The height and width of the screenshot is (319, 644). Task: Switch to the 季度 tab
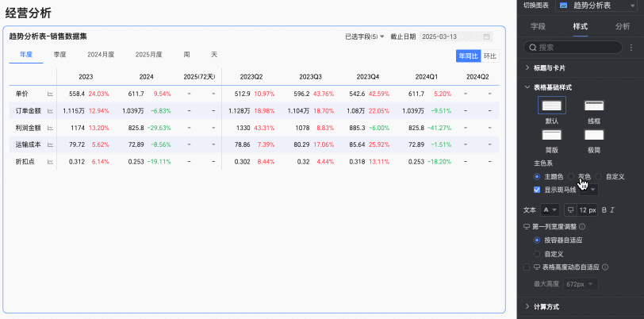(60, 54)
